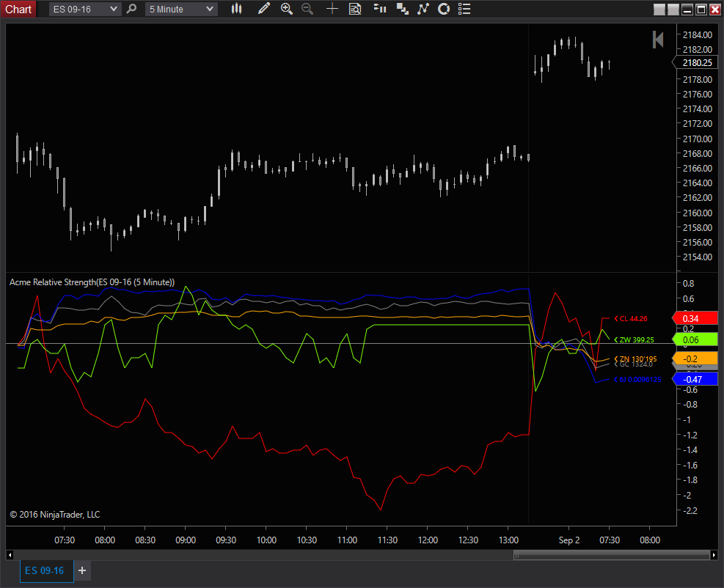Click the scrollbar left arrow

[x=10, y=555]
